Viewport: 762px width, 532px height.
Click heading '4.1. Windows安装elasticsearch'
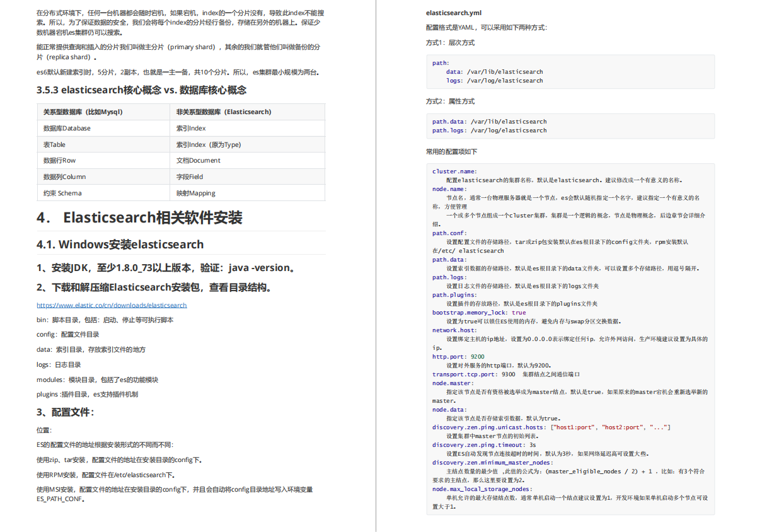tap(120, 245)
